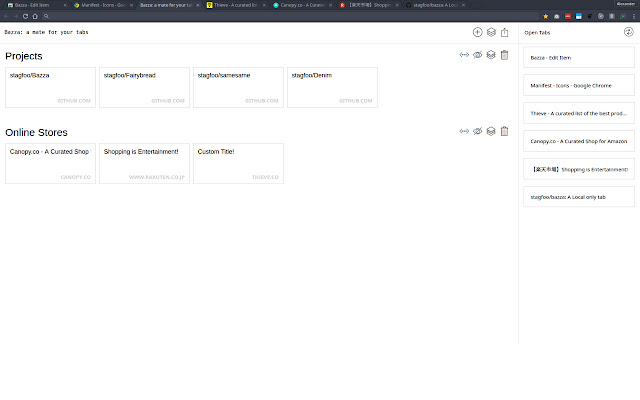Switch to the stagfoo/bazza browser tab

pyautogui.click(x=433, y=5)
